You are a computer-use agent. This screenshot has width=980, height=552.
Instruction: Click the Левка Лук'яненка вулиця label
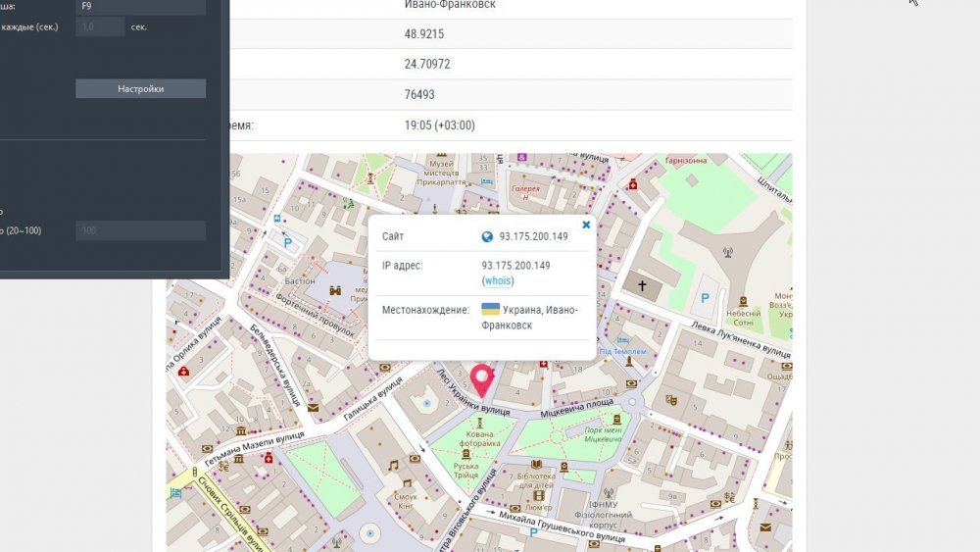point(741,340)
